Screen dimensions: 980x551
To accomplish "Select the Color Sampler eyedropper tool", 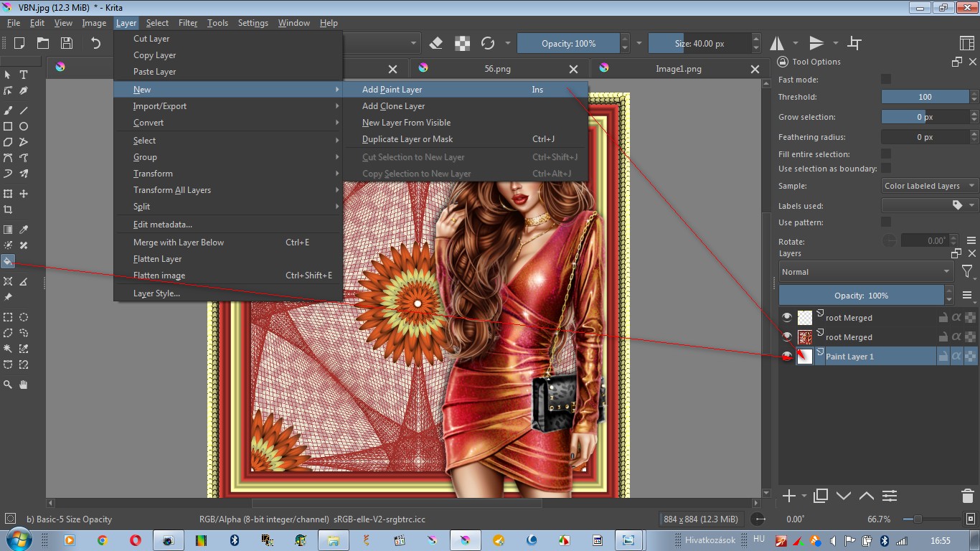I will (x=24, y=230).
